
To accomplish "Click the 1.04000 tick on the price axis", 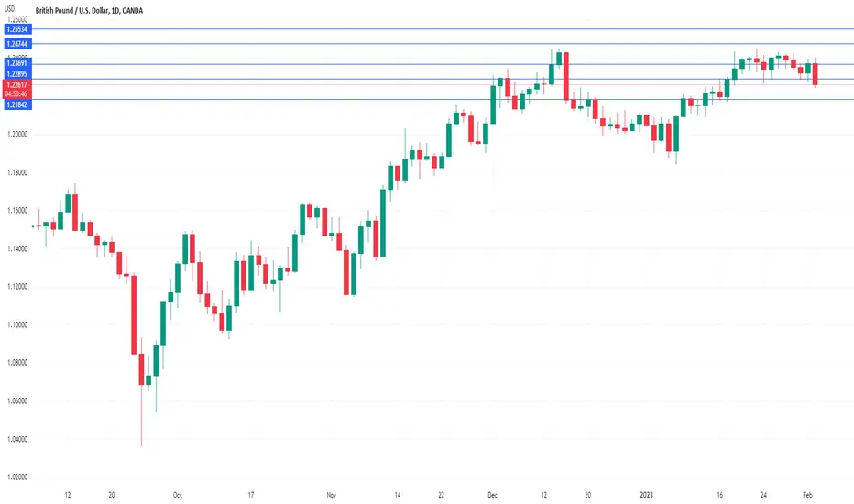I will click(x=17, y=439).
